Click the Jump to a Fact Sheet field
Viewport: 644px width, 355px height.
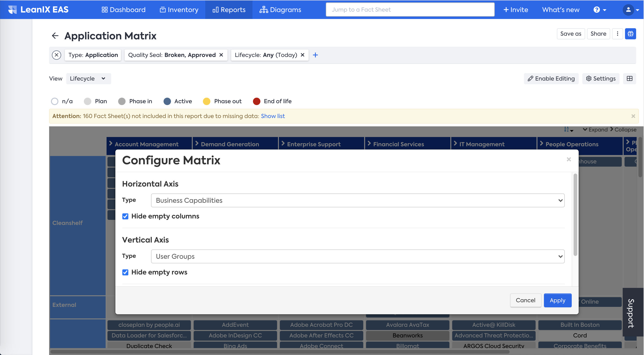[x=410, y=10]
